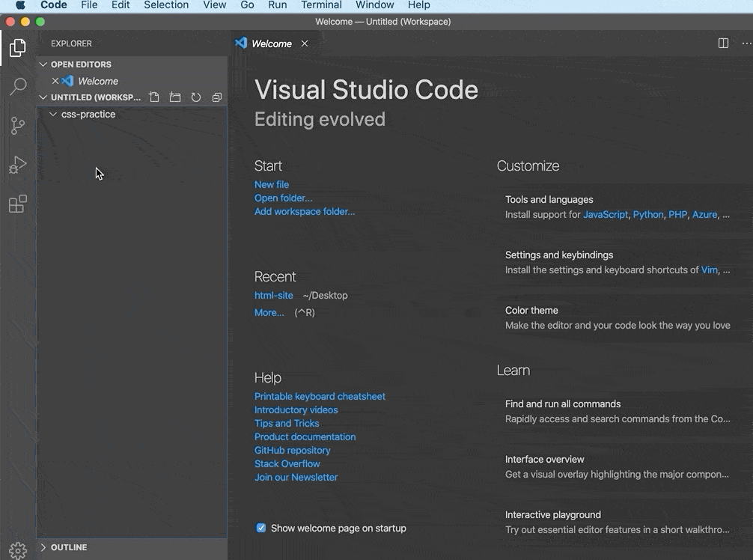Open Tips and Tricks link
The image size is (753, 560).
coord(286,423)
